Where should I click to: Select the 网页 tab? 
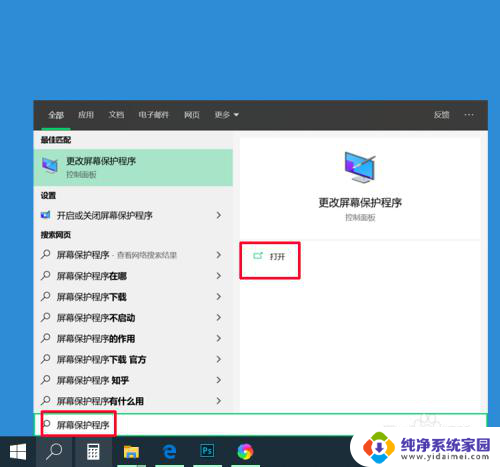[x=192, y=115]
